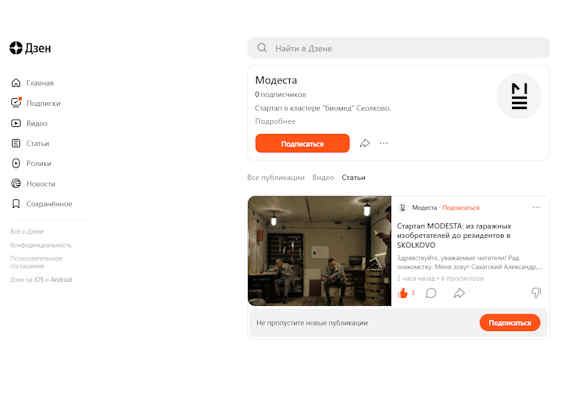
Task: Open Подписки subscriptions in sidebar
Action: tap(36, 103)
